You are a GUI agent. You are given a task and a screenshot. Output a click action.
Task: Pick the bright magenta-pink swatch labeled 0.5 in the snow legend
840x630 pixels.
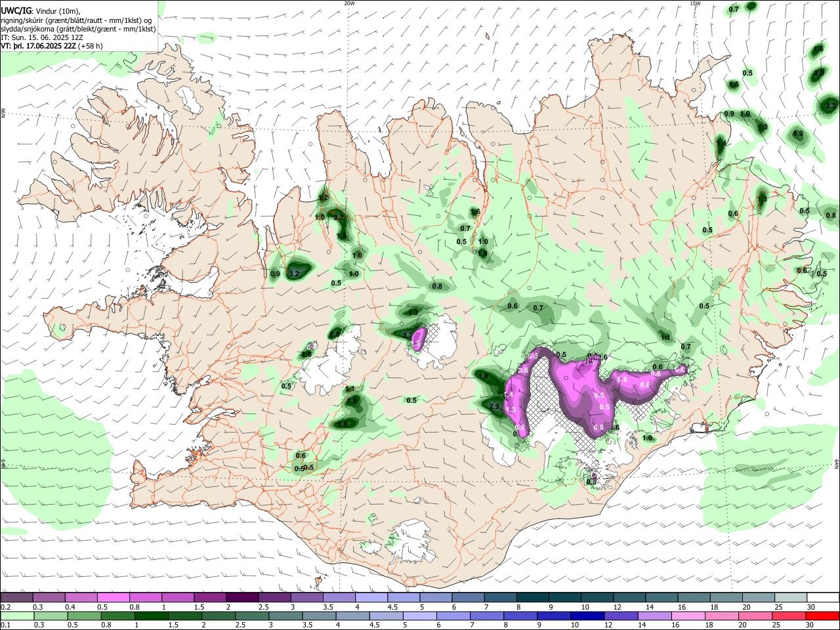click(x=114, y=598)
